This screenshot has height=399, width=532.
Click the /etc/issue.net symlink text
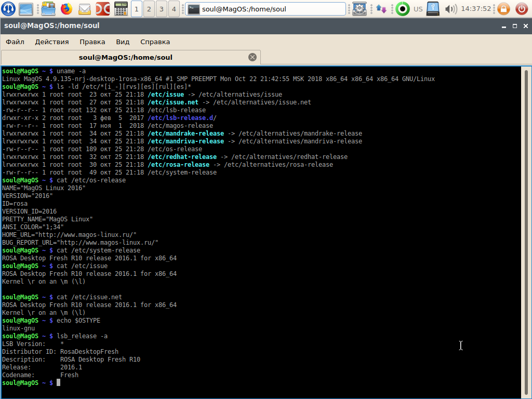click(173, 102)
